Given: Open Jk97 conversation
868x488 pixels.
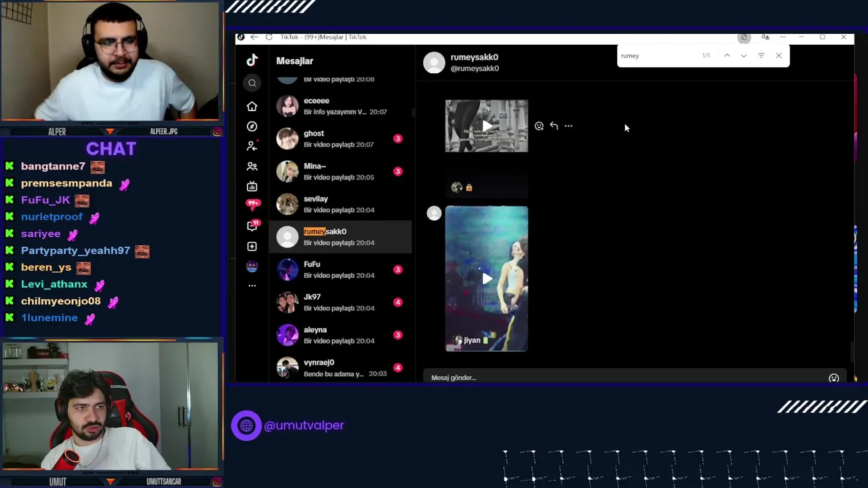Looking at the screenshot, I should [340, 302].
